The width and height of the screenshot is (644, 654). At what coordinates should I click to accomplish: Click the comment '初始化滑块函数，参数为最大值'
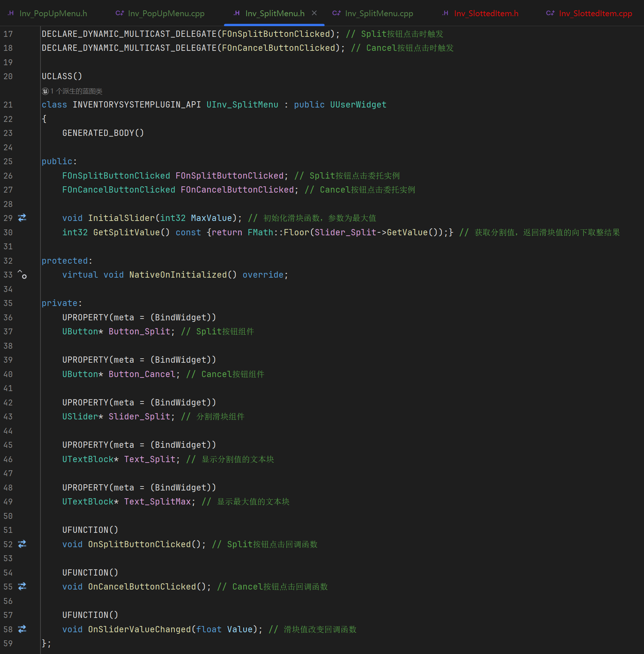(320, 218)
